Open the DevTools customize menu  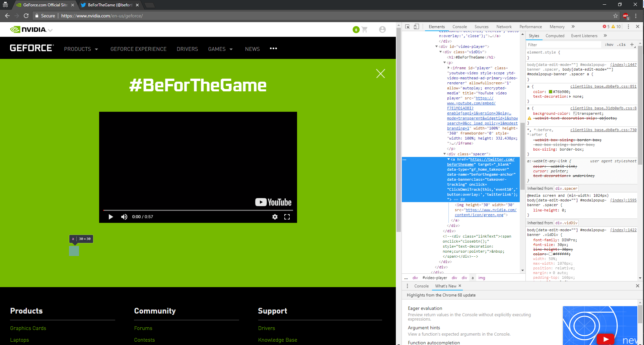(628, 27)
